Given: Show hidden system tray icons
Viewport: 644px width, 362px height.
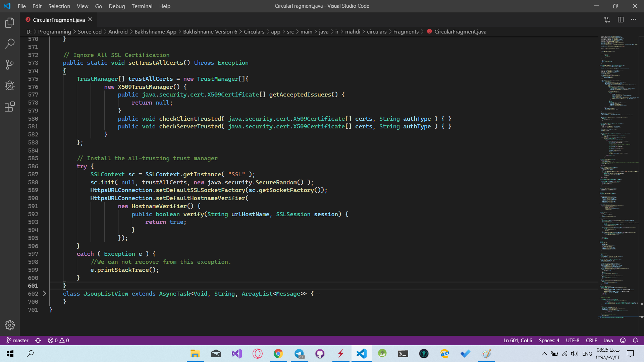Looking at the screenshot, I should (544, 354).
